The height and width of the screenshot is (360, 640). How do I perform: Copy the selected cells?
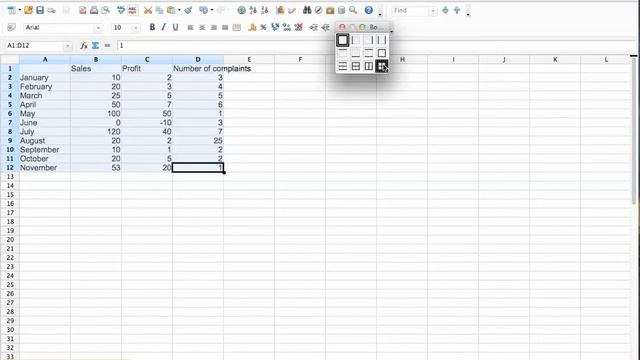click(159, 10)
